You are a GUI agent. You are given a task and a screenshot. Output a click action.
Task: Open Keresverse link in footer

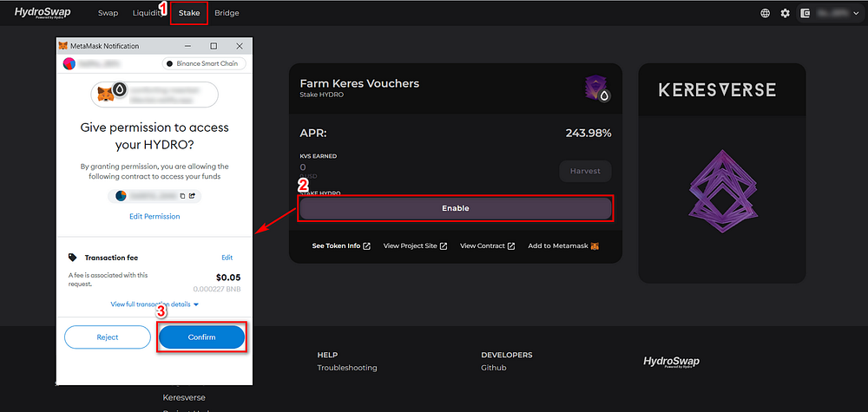click(184, 397)
